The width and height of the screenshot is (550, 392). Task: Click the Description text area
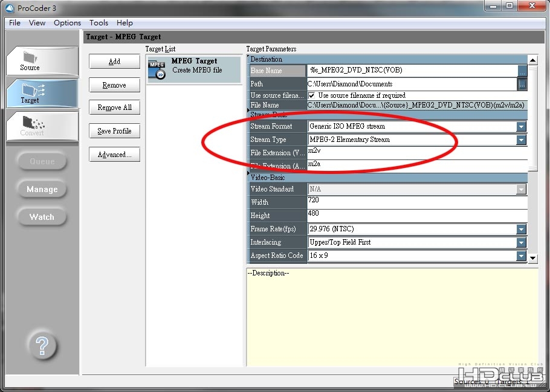[x=392, y=317]
